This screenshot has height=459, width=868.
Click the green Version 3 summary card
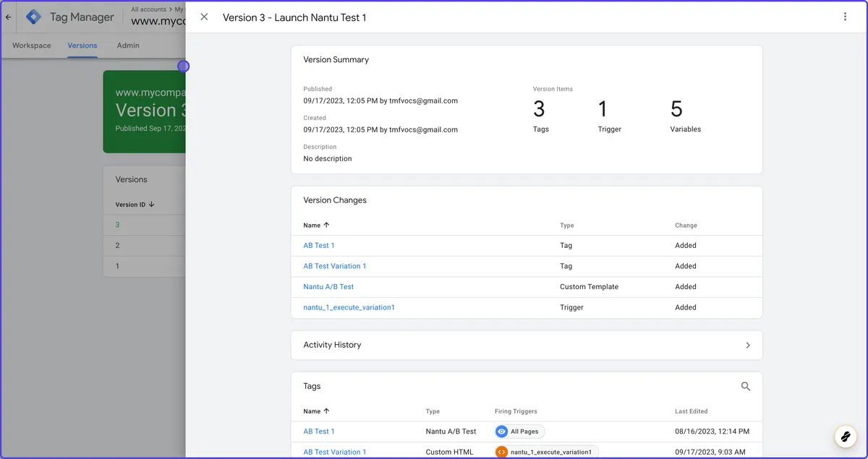(x=145, y=111)
